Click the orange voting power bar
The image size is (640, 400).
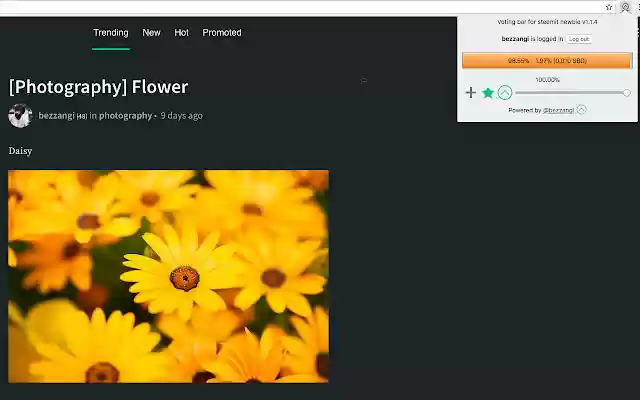click(x=547, y=60)
